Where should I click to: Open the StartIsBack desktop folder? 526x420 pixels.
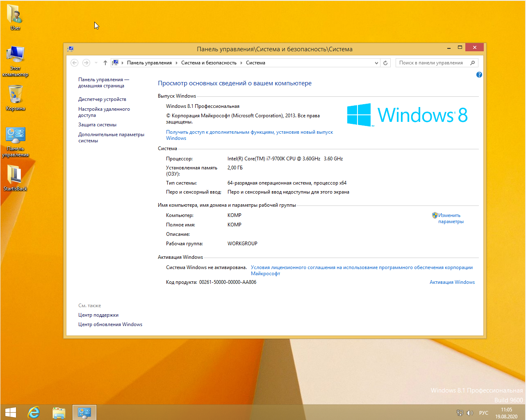click(x=15, y=178)
